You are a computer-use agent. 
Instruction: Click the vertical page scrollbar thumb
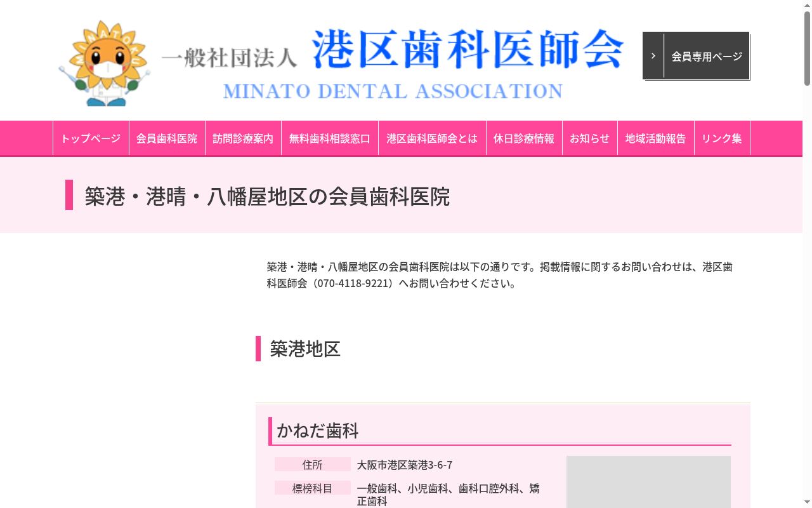pos(807,48)
